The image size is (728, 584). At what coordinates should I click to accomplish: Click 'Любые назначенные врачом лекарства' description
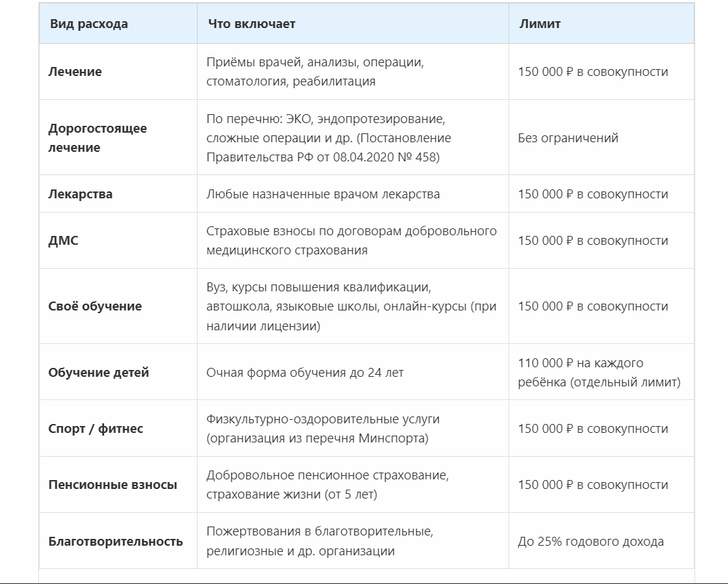(x=323, y=194)
